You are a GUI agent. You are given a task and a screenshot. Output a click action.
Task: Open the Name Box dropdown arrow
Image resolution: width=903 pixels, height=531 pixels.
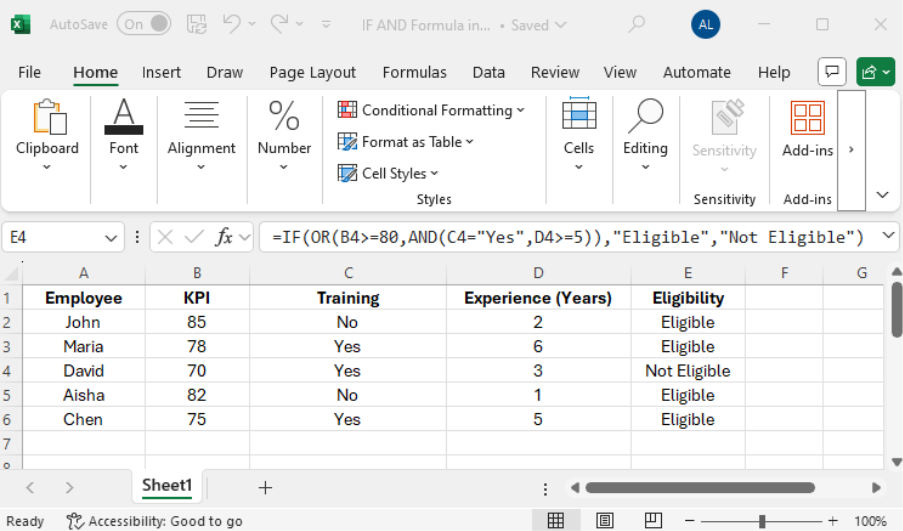(x=111, y=238)
